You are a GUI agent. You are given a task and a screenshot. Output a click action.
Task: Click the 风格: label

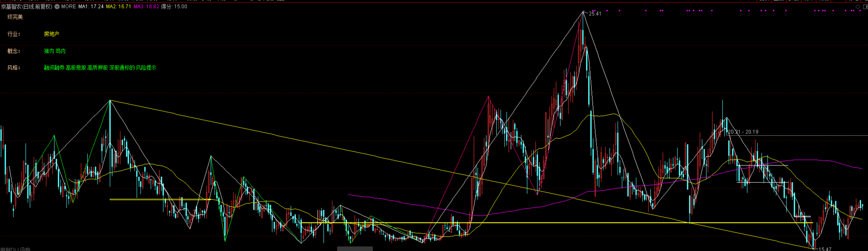click(14, 68)
